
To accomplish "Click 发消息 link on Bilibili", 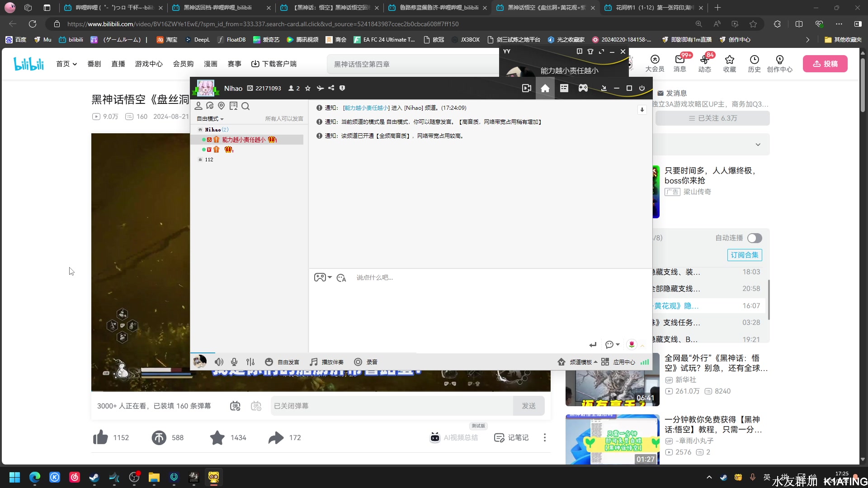I will [672, 93].
